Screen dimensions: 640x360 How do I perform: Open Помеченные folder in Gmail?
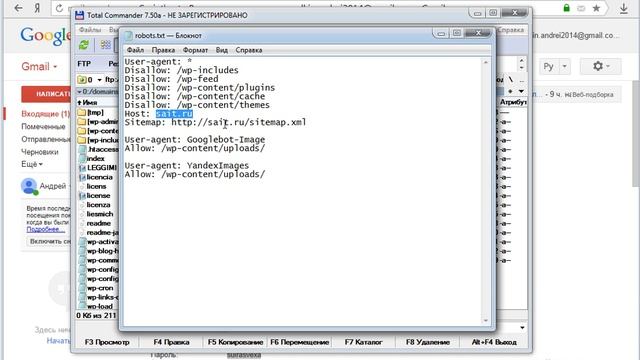point(43,127)
